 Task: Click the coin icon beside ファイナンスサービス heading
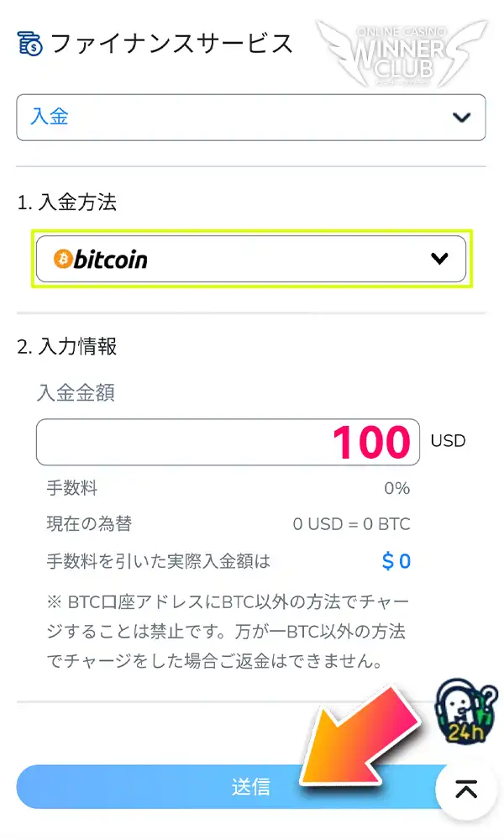(x=29, y=43)
